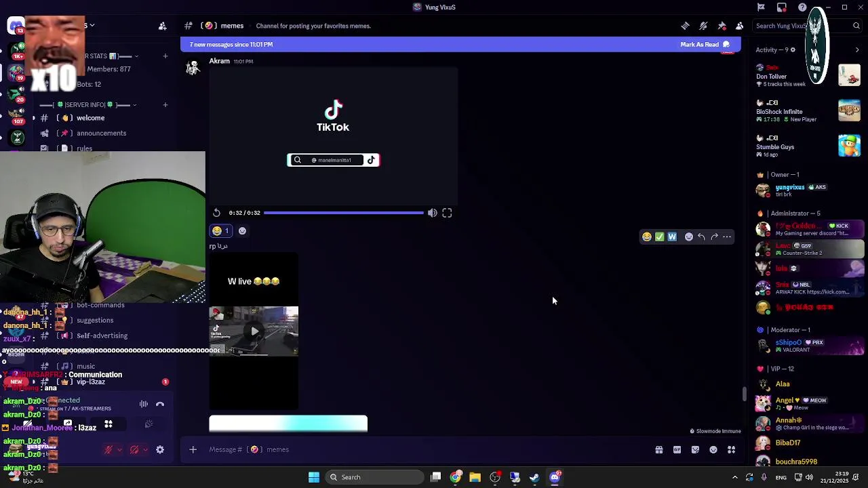868x488 pixels.
Task: Open audio output options dropdown
Action: (146, 449)
